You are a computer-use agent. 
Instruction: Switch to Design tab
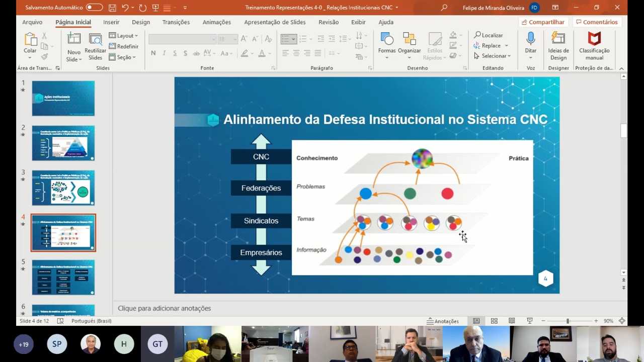tap(141, 22)
